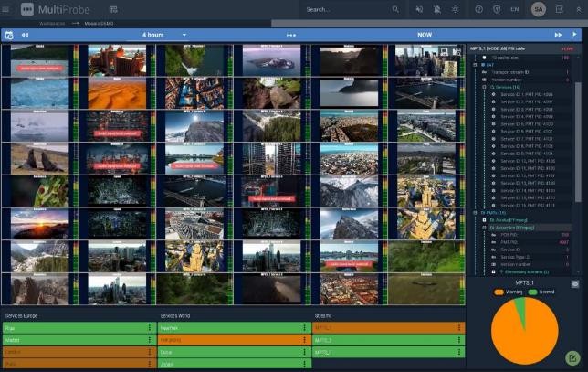
Task: Open the help question mark icon
Action: point(479,9)
